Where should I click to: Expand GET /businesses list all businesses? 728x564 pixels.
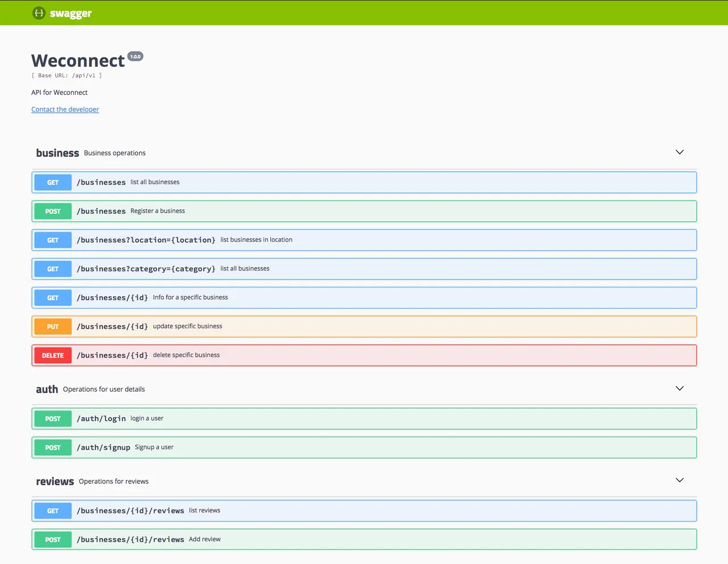click(364, 183)
